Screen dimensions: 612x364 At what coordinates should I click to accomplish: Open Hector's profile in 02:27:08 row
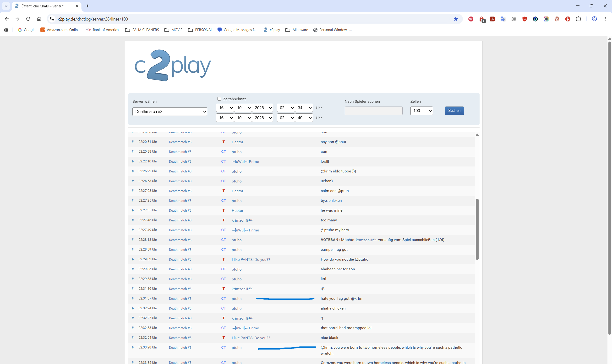[237, 191]
